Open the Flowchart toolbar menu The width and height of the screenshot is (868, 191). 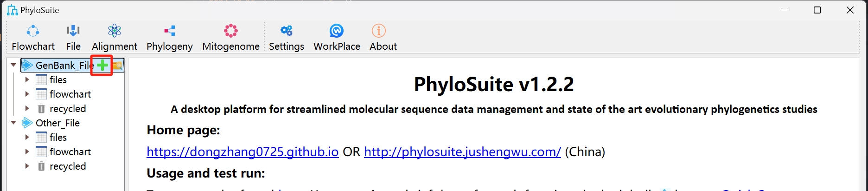(33, 38)
